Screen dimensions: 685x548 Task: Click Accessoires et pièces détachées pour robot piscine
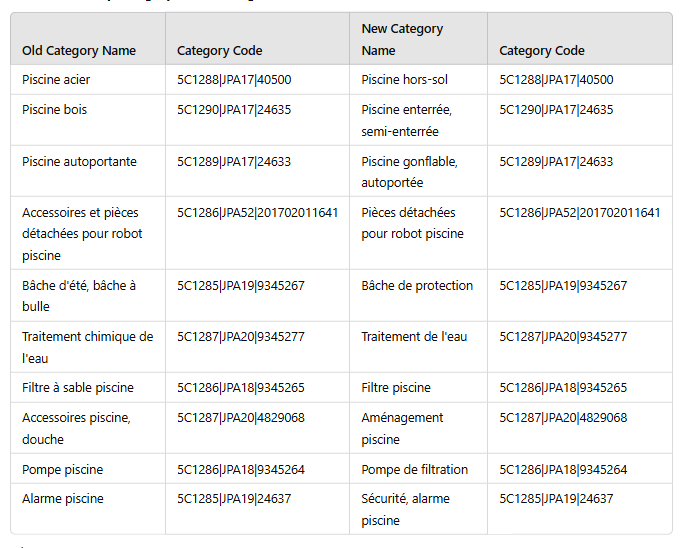pos(82,234)
